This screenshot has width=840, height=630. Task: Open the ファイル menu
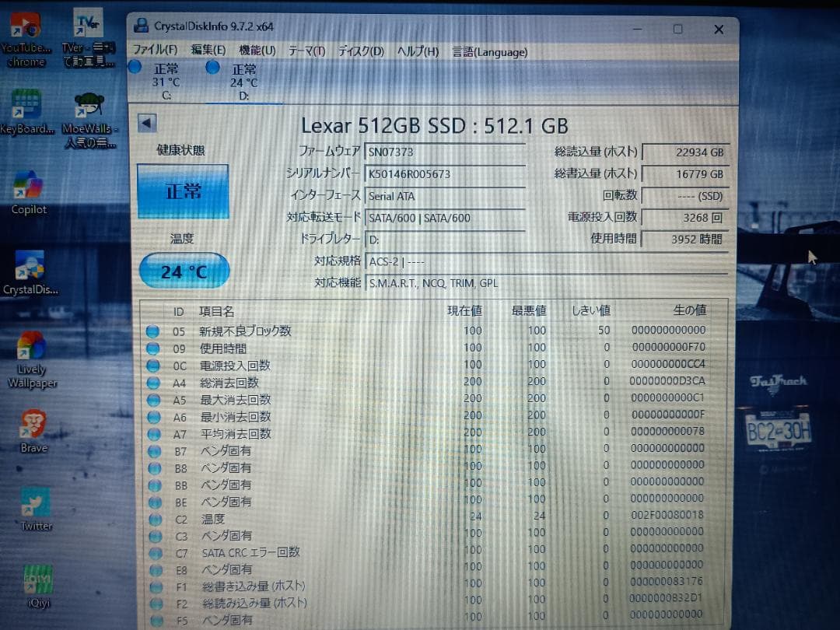(x=155, y=51)
